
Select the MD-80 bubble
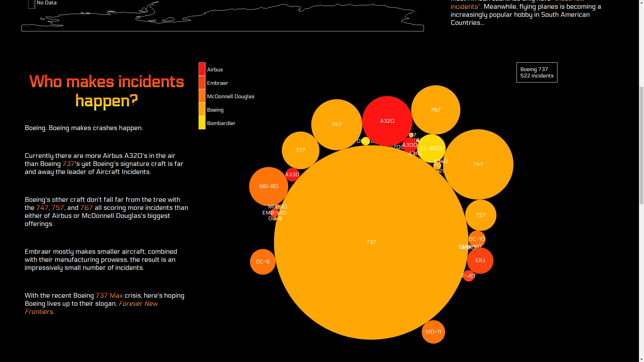click(x=268, y=186)
